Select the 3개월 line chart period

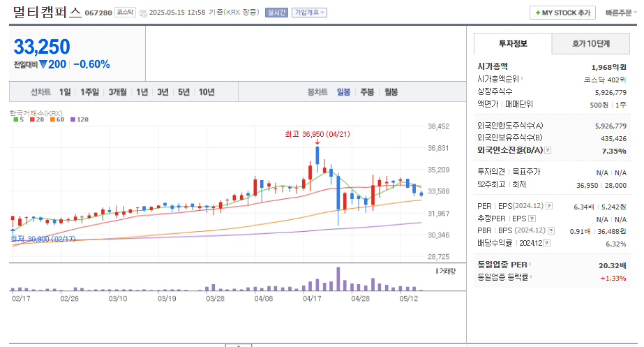point(117,91)
